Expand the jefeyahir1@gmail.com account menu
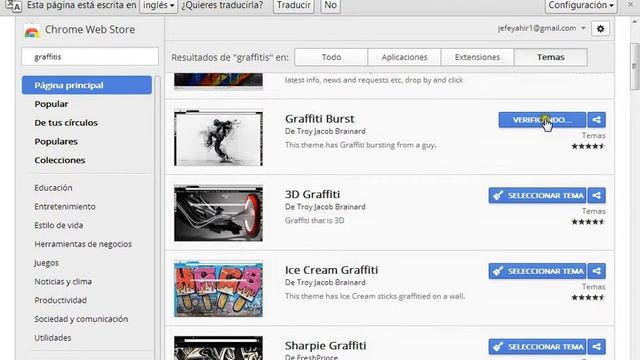This screenshot has height=360, width=640. tap(542, 28)
